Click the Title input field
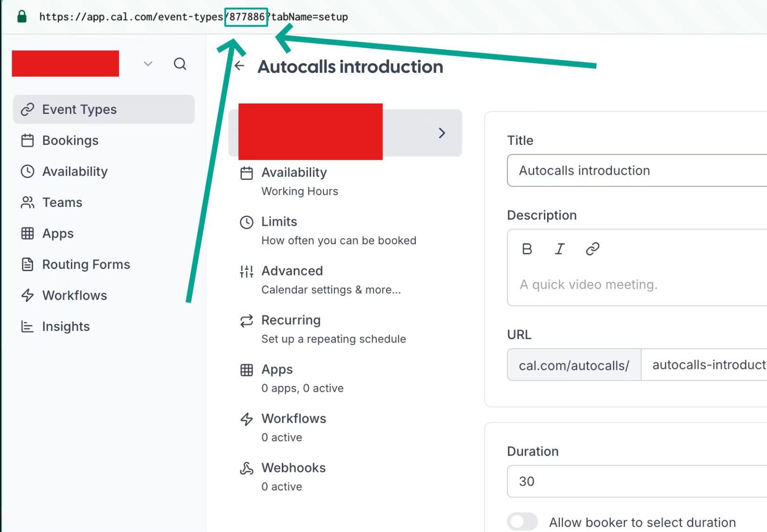This screenshot has height=532, width=767. (x=637, y=171)
